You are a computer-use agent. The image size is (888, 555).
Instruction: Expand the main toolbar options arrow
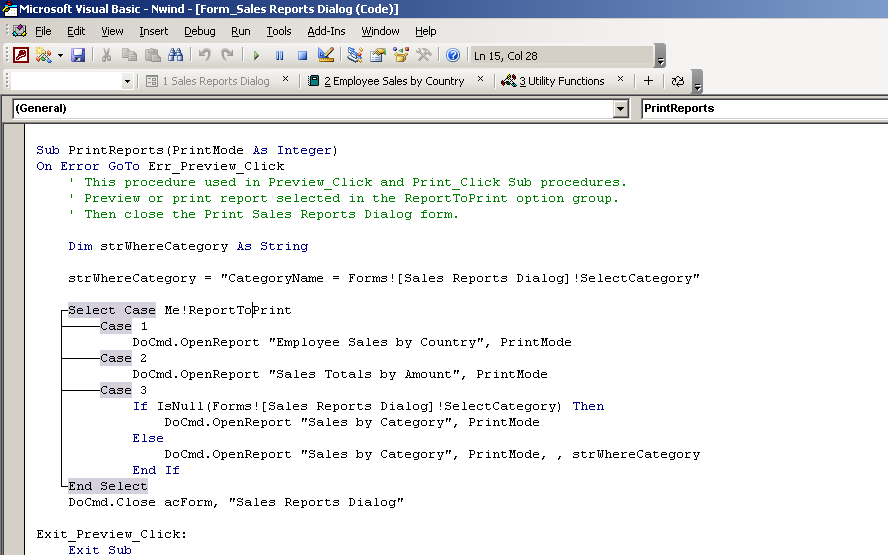click(x=660, y=56)
